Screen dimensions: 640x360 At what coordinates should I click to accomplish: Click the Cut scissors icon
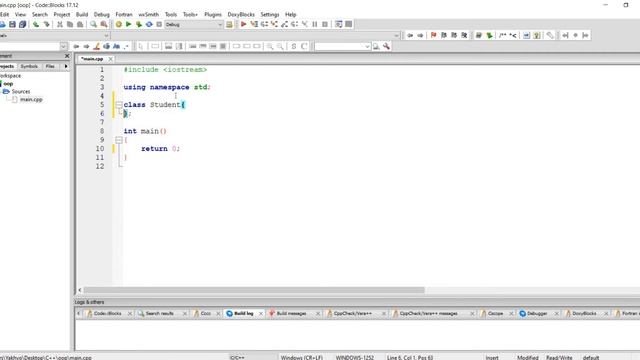60,24
